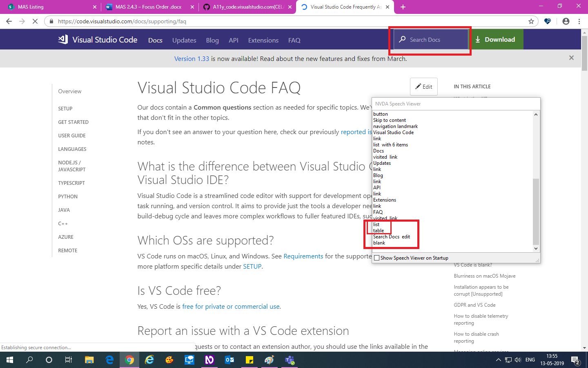Viewport: 588px width, 368px height.
Task: Open File Explorer from the taskbar
Action: [89, 360]
